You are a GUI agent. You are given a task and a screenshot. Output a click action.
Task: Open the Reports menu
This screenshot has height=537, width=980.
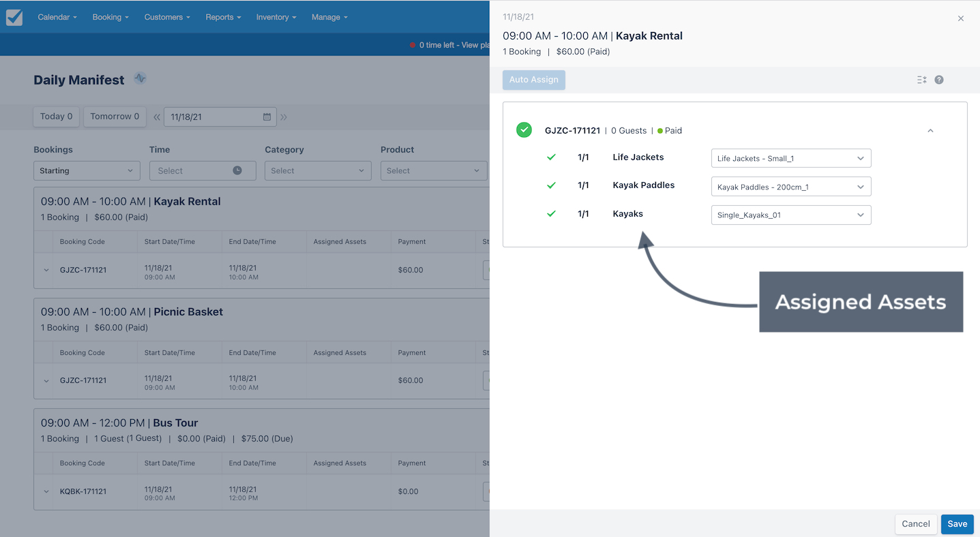(223, 17)
